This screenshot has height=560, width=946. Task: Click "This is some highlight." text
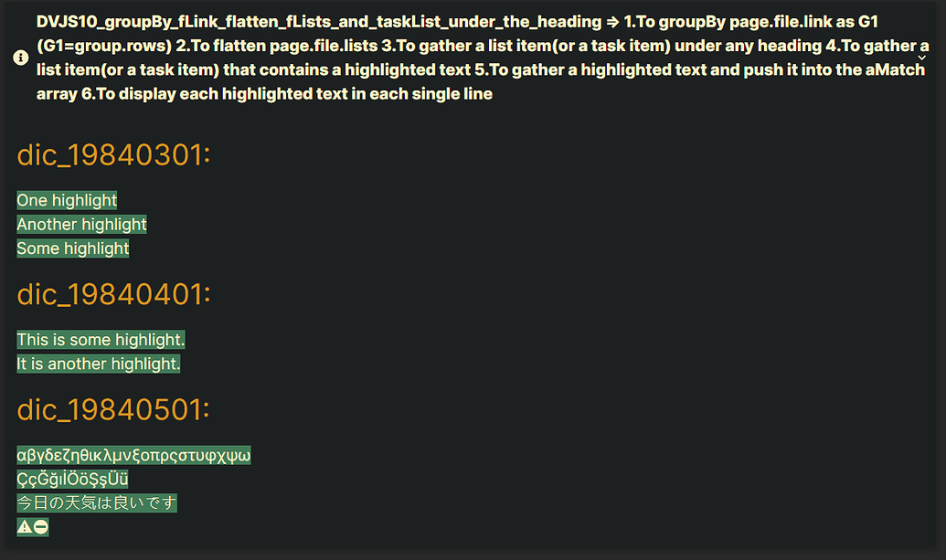pyautogui.click(x=101, y=340)
